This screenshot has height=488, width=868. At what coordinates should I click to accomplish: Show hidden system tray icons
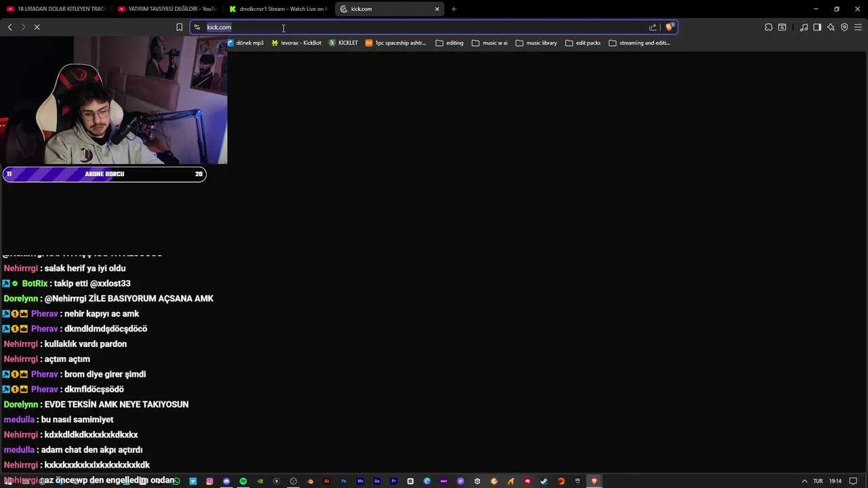coord(804,481)
